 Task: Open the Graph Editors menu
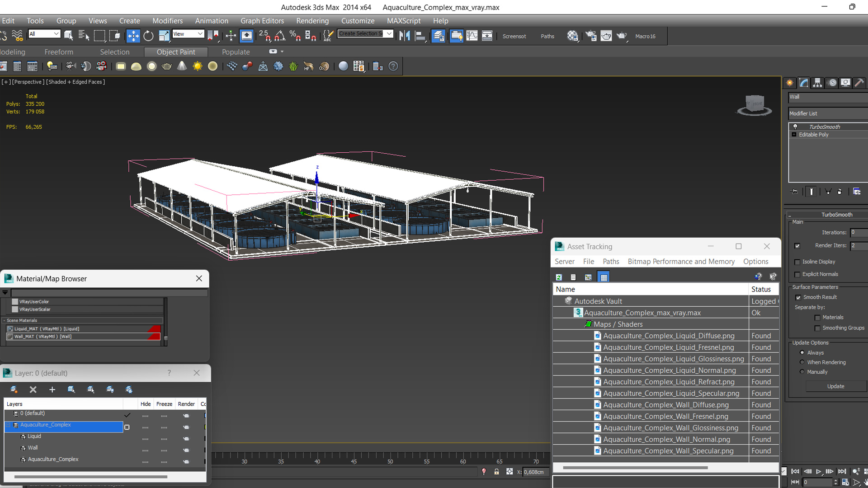(262, 21)
